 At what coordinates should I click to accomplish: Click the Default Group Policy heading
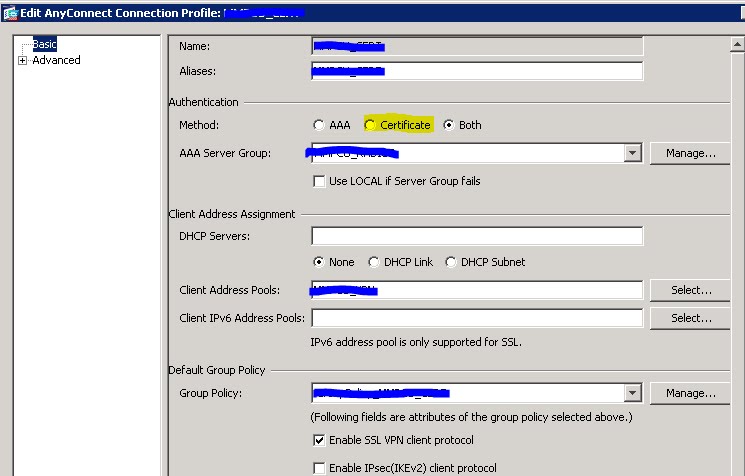coord(217,370)
